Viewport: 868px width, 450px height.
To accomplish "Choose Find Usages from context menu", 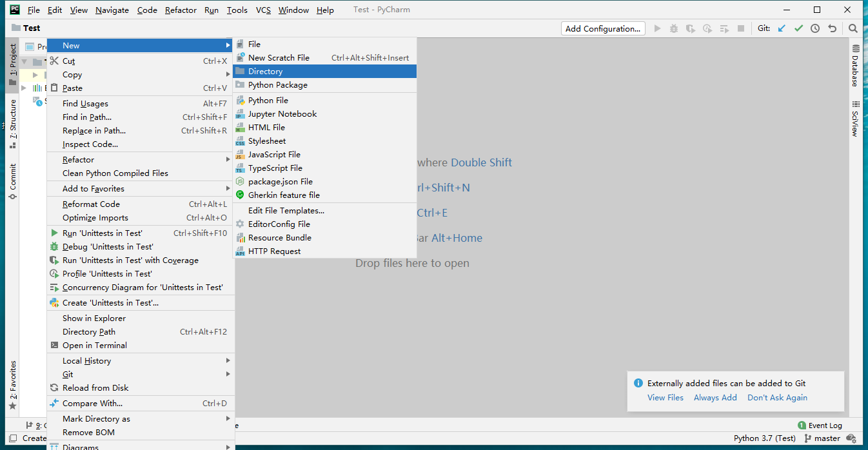I will click(141, 104).
